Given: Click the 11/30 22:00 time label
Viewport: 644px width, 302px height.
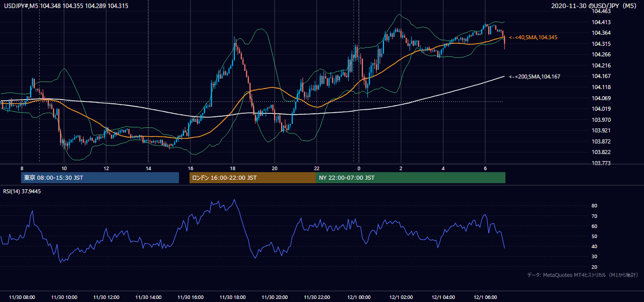Looking at the screenshot, I should click(316, 297).
